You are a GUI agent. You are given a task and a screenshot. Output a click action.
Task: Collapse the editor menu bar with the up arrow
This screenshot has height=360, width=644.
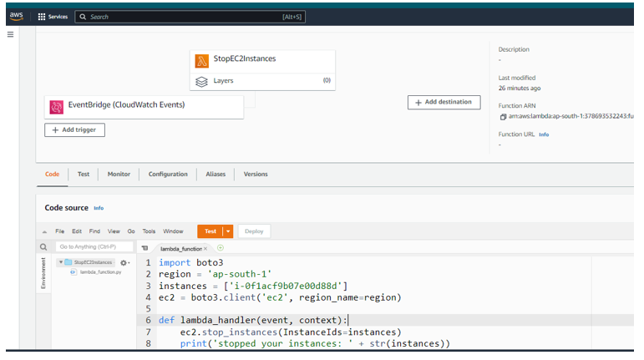pyautogui.click(x=44, y=232)
